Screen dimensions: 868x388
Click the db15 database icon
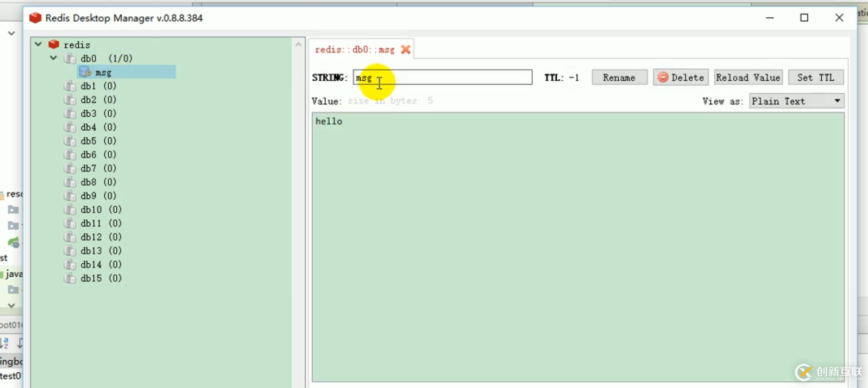click(70, 278)
